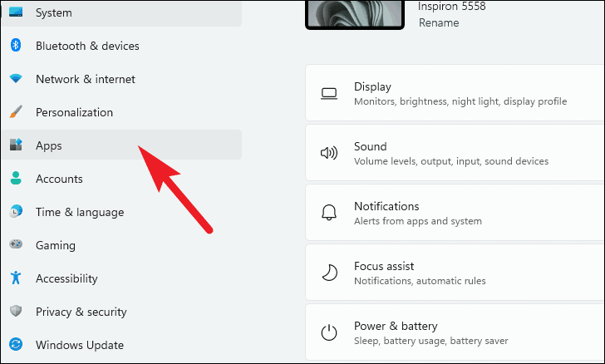This screenshot has height=364, width=605.
Task: Click the Display monitor icon
Action: click(329, 93)
